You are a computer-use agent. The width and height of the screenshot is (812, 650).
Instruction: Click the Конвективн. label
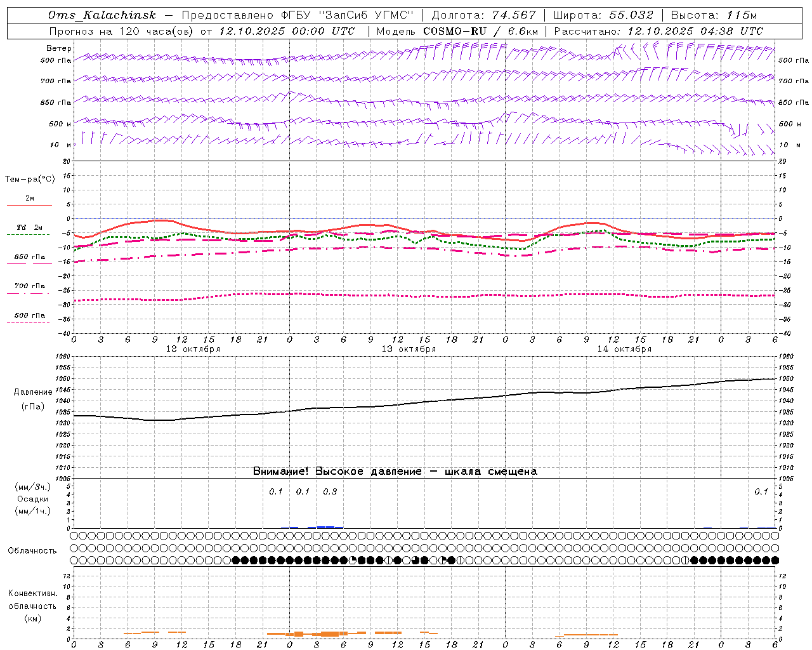click(32, 594)
